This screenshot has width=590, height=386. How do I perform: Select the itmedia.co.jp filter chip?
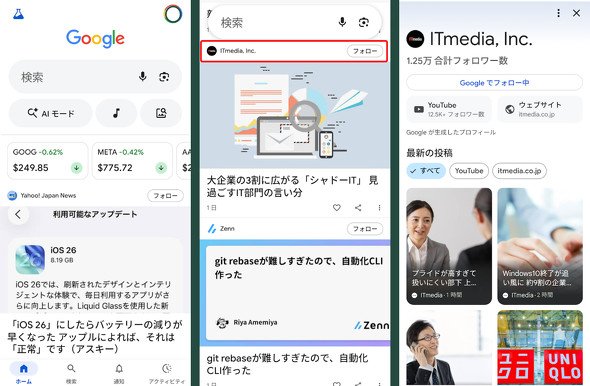pyautogui.click(x=519, y=171)
